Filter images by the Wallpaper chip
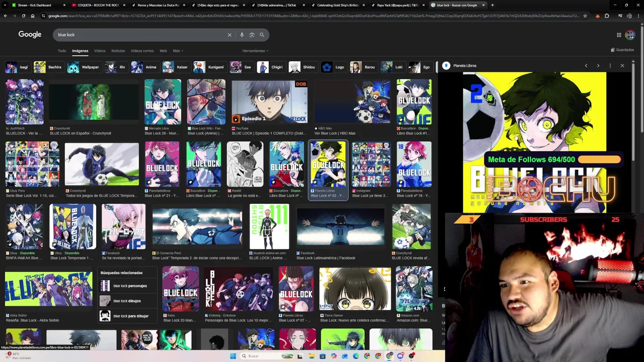This screenshot has height=362, width=644. pyautogui.click(x=84, y=67)
